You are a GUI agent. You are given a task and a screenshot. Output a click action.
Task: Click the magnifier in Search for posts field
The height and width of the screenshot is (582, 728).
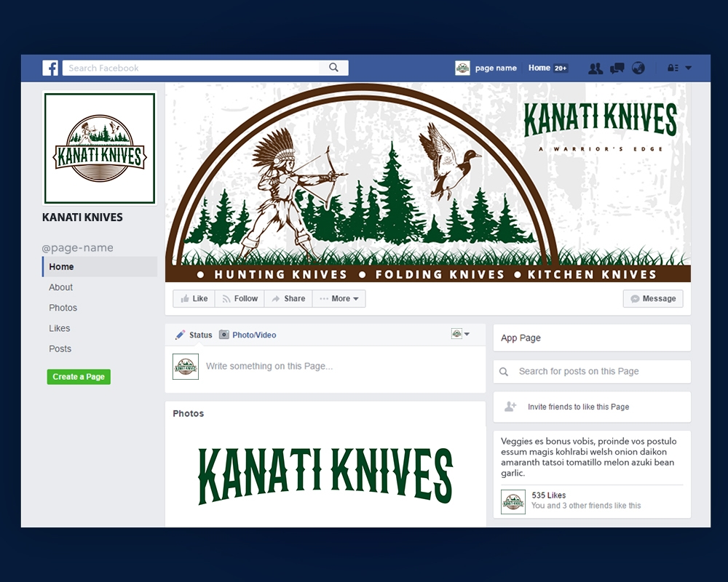504,372
